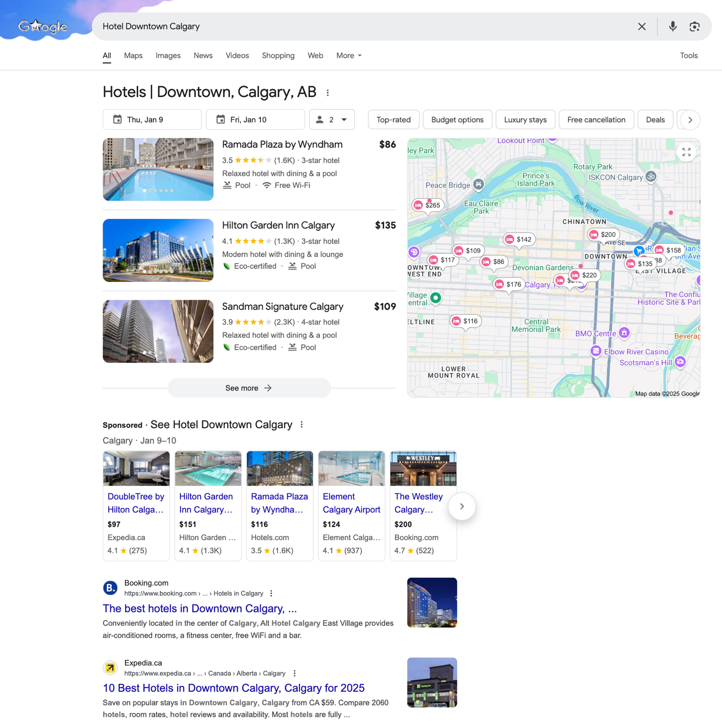Open the More search categories dropdown

click(349, 56)
